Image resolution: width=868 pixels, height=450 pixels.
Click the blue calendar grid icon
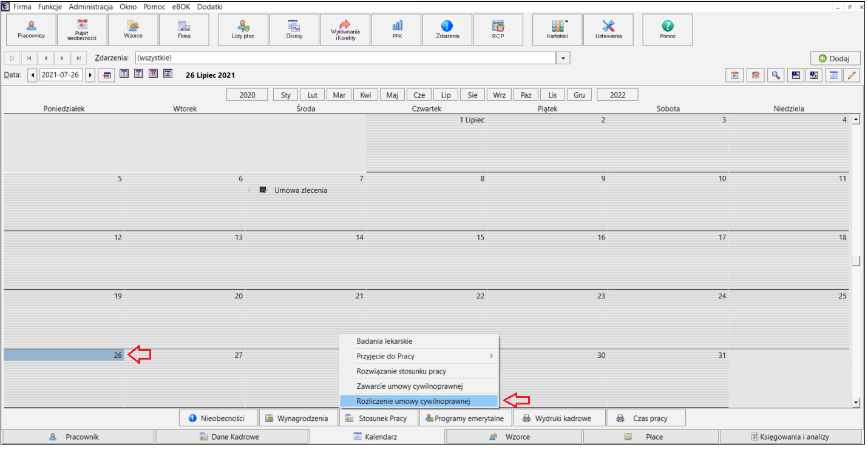tap(834, 75)
